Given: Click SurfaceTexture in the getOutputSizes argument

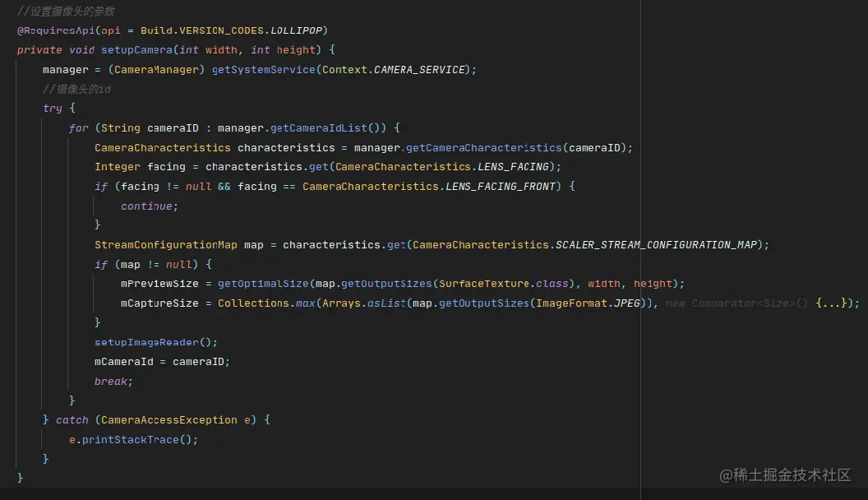Looking at the screenshot, I should click(x=484, y=284).
